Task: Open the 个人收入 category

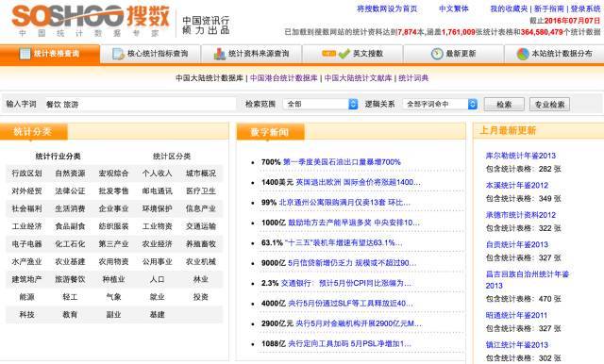Action: pyautogui.click(x=158, y=174)
